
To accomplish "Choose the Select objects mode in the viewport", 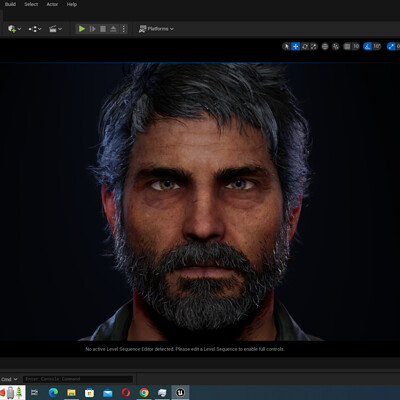I will 286,46.
